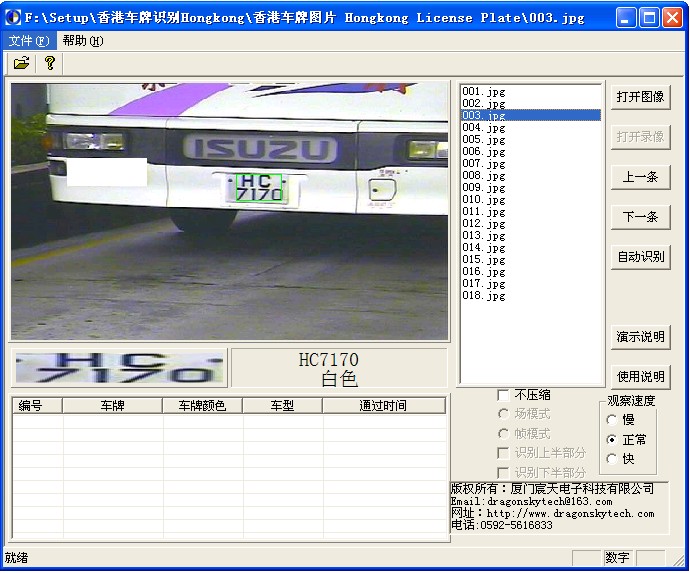
Task: Open the 文件(F) menu
Action: [x=29, y=41]
